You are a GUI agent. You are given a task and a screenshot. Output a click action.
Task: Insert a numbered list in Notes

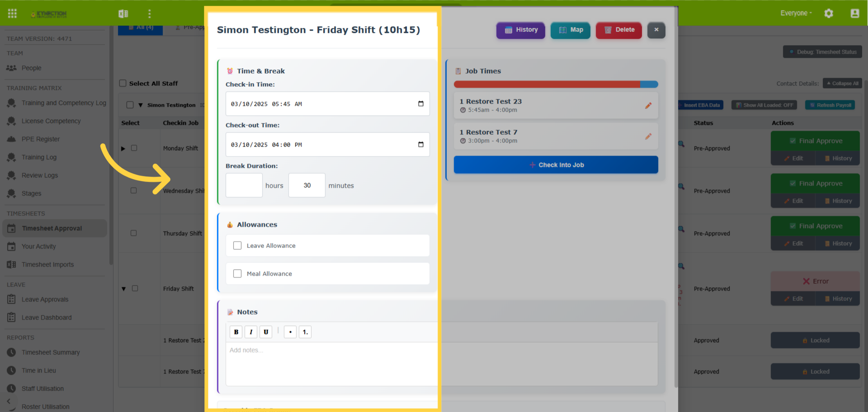coord(305,332)
